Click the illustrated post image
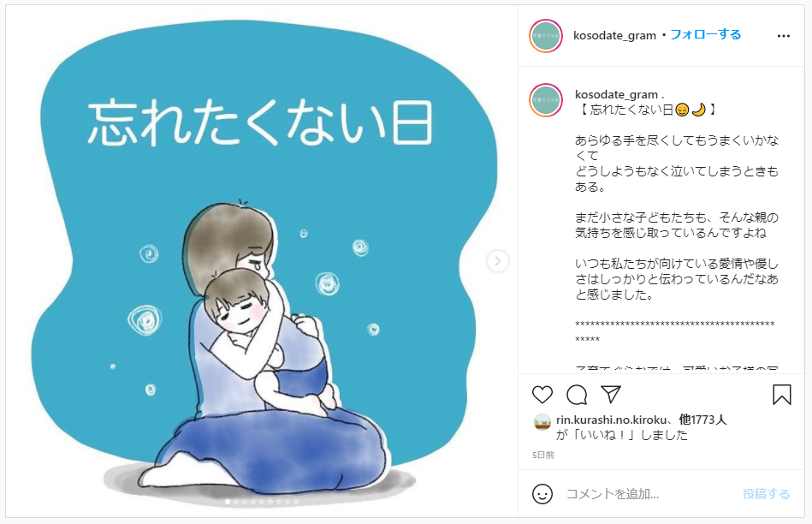 point(262,261)
